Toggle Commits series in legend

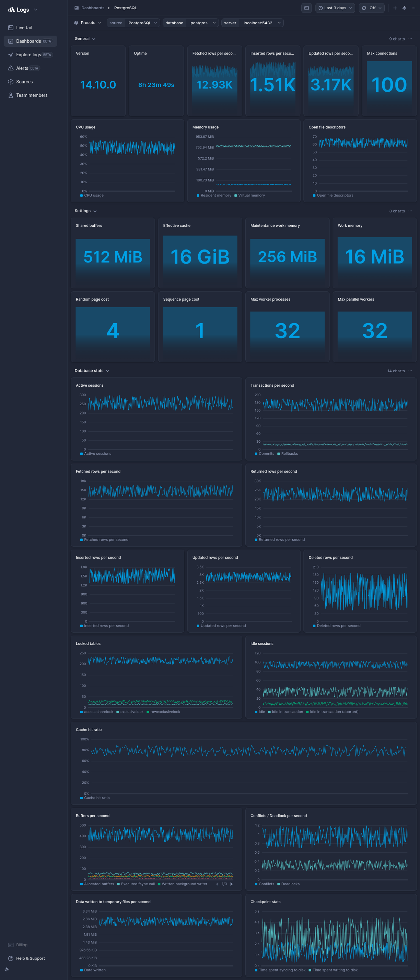(x=265, y=454)
